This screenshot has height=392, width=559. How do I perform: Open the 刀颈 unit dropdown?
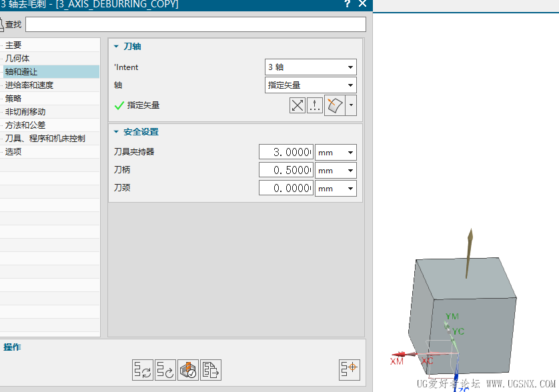click(x=336, y=188)
